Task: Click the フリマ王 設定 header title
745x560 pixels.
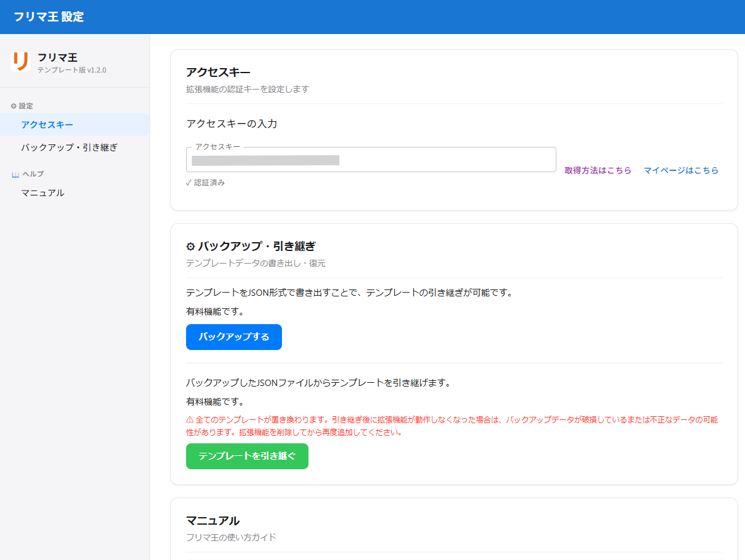Action: (49, 17)
